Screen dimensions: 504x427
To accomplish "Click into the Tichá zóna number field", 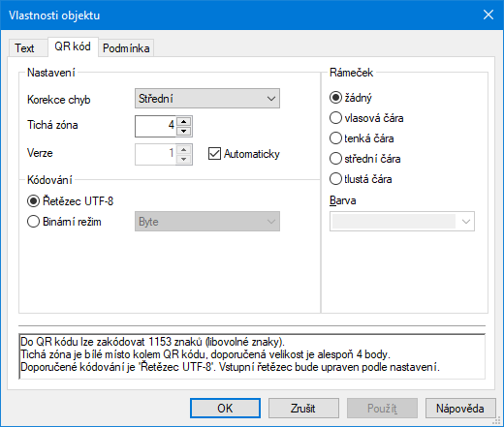I will (x=155, y=126).
